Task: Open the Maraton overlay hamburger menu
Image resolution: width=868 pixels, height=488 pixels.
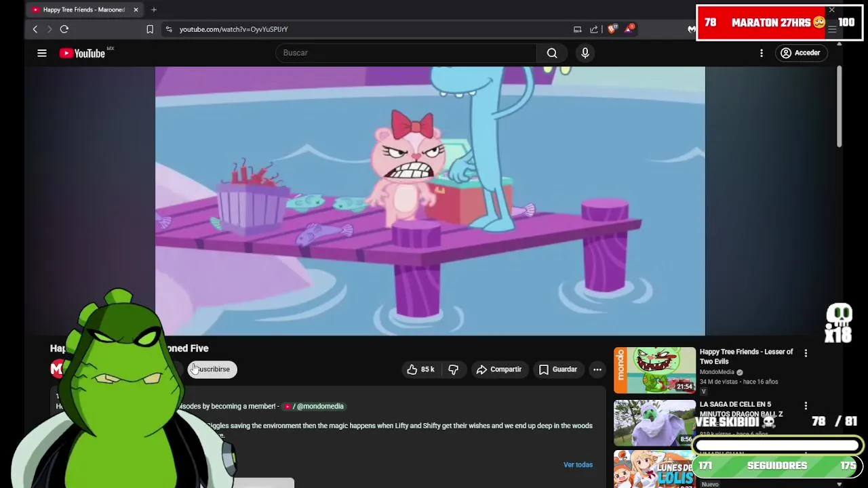Action: coord(832,29)
